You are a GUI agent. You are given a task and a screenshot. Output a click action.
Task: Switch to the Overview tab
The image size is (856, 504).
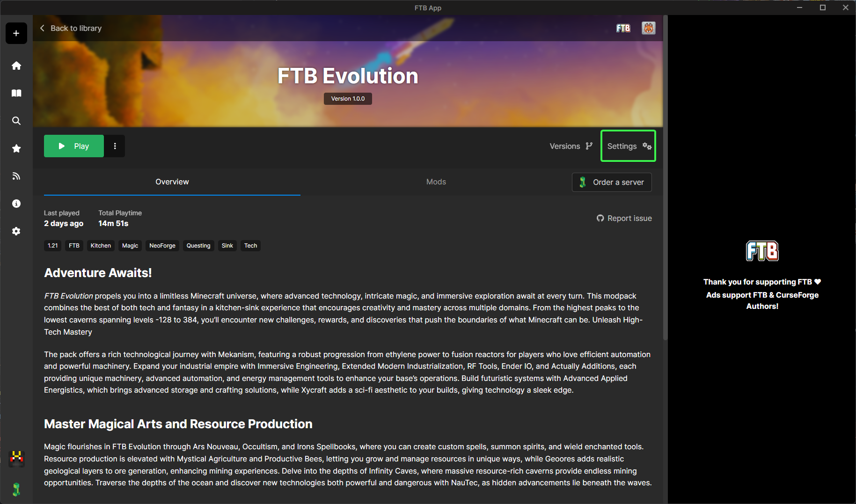(x=172, y=182)
